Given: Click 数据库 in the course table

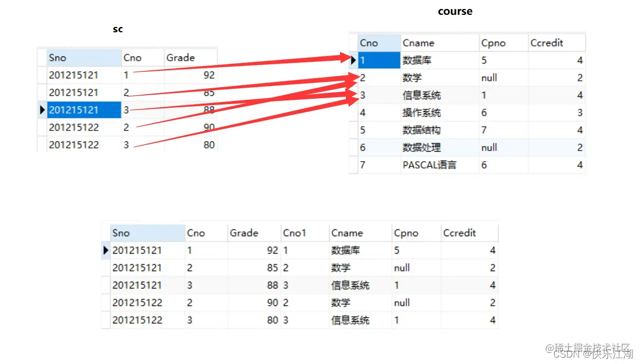Looking at the screenshot, I should click(x=417, y=60).
